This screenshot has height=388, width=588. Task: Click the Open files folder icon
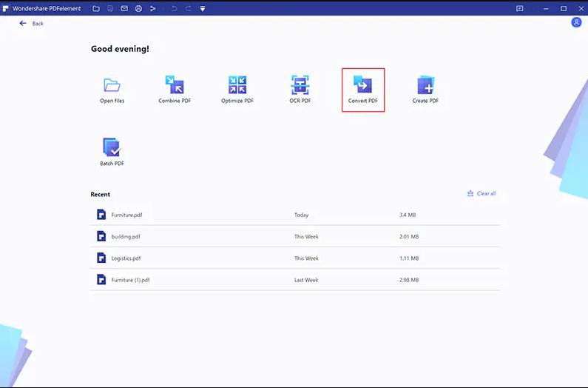click(112, 85)
